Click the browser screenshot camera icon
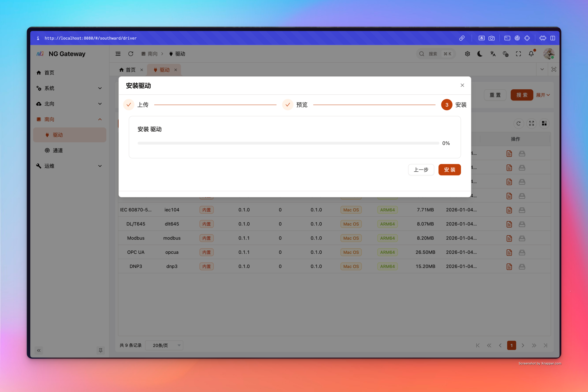This screenshot has width=588, height=392. 491,38
